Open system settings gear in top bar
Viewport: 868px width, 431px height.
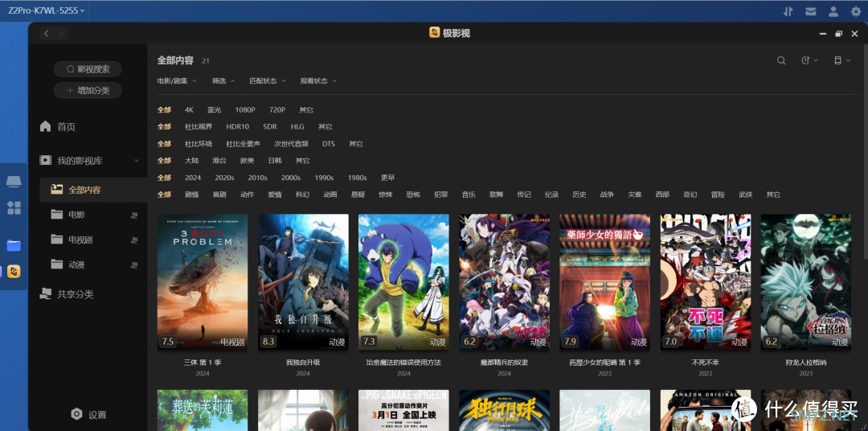coord(856,11)
